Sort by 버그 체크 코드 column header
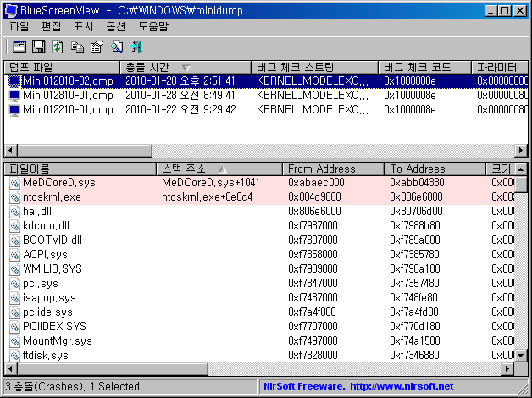This screenshot has height=398, width=532. (425, 67)
